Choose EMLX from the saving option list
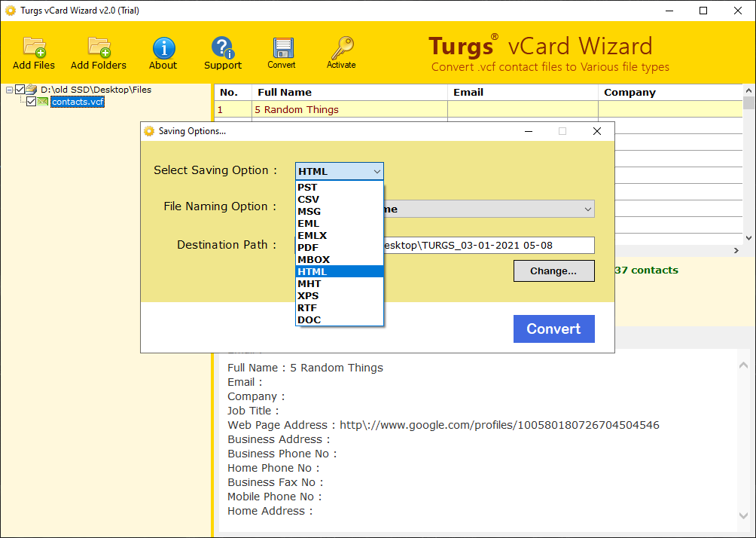This screenshot has height=538, width=756. (x=340, y=235)
